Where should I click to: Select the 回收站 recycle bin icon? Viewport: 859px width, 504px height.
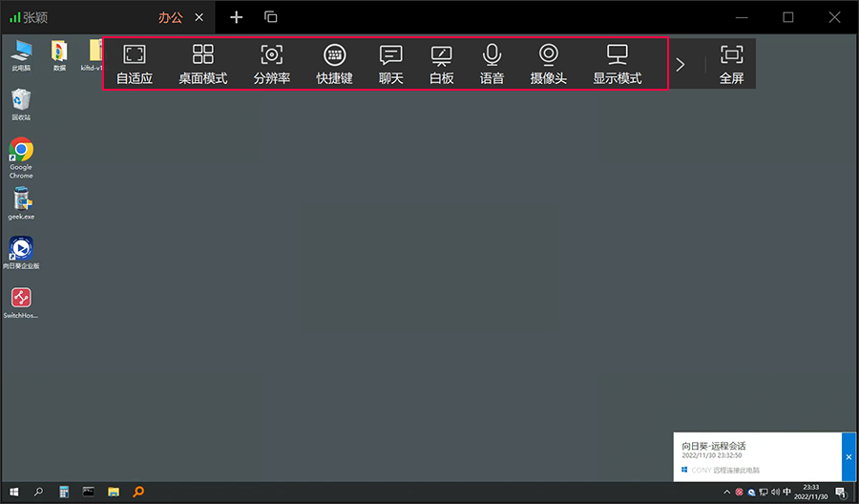click(21, 105)
